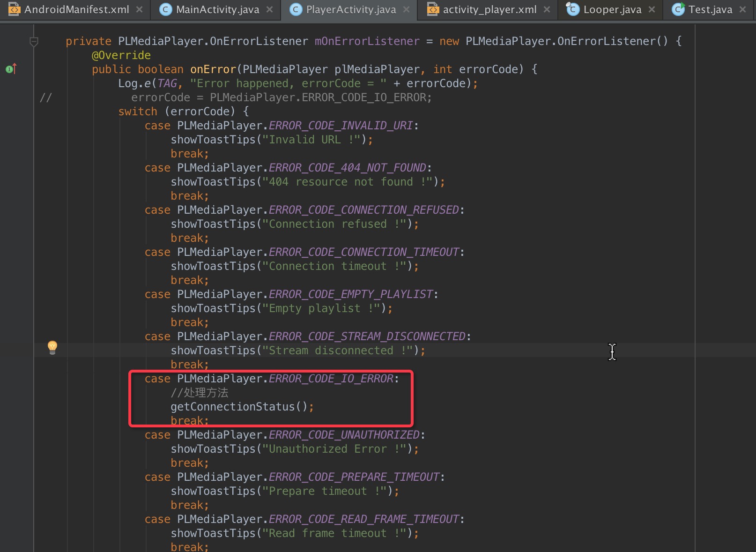
Task: Click the Test.java runnable class icon
Action: pos(678,9)
